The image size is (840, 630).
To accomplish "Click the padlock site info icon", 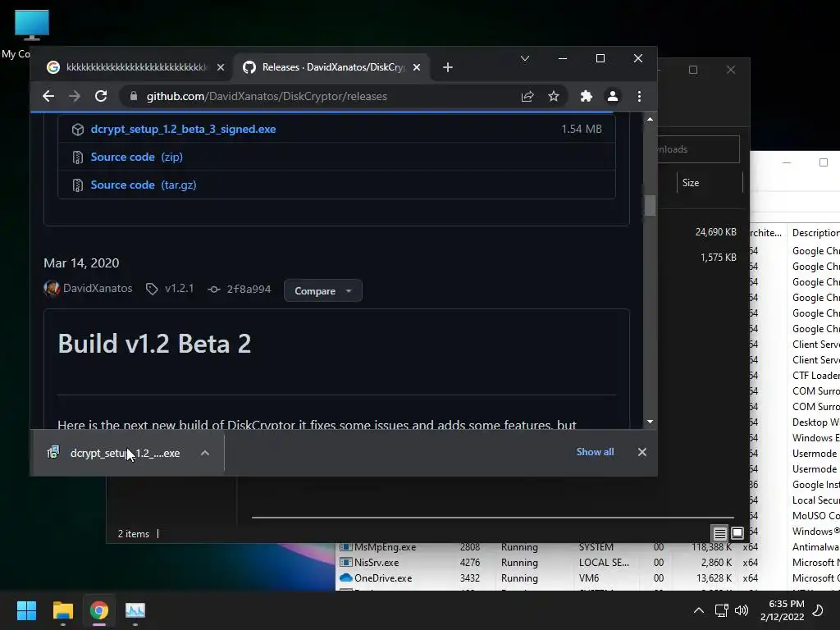I will point(134,97).
